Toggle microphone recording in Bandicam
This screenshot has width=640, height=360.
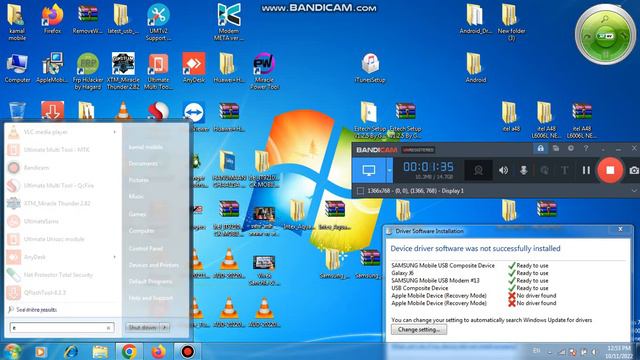(524, 170)
